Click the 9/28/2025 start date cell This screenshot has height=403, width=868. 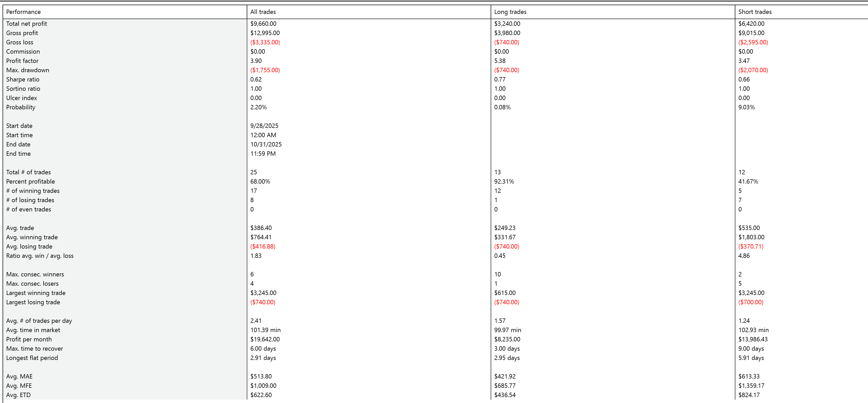pyautogui.click(x=264, y=126)
